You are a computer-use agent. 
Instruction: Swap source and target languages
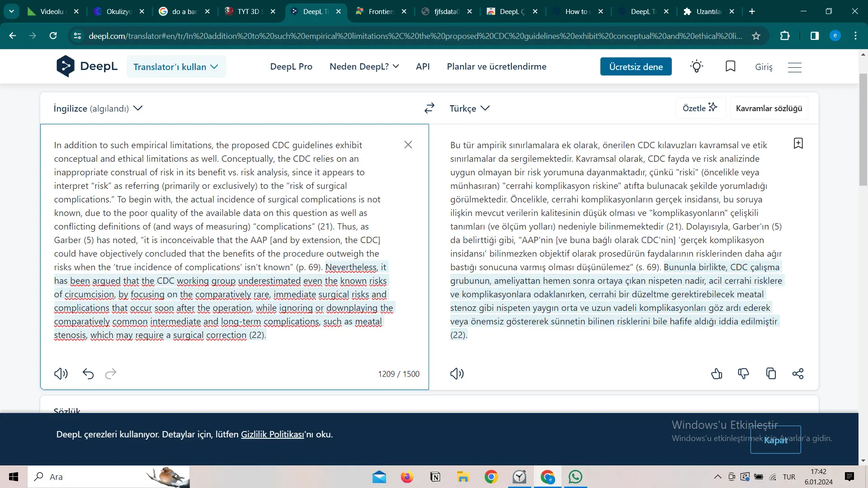429,108
